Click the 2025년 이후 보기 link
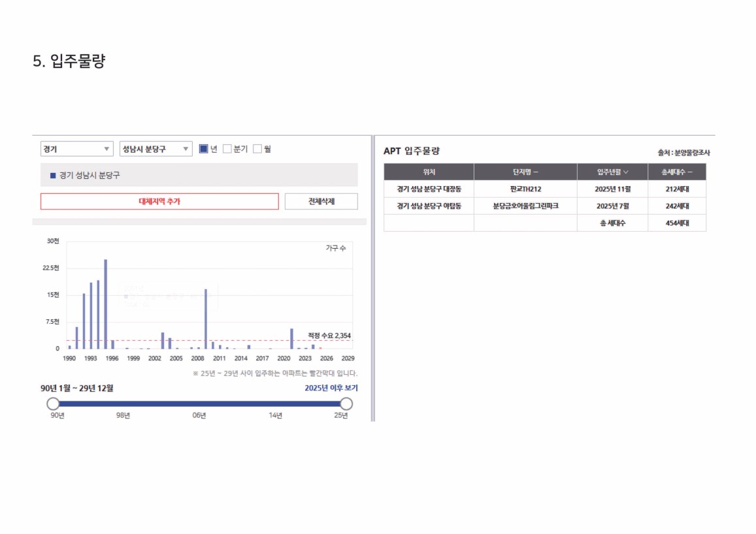This screenshot has height=534, width=756. (331, 388)
